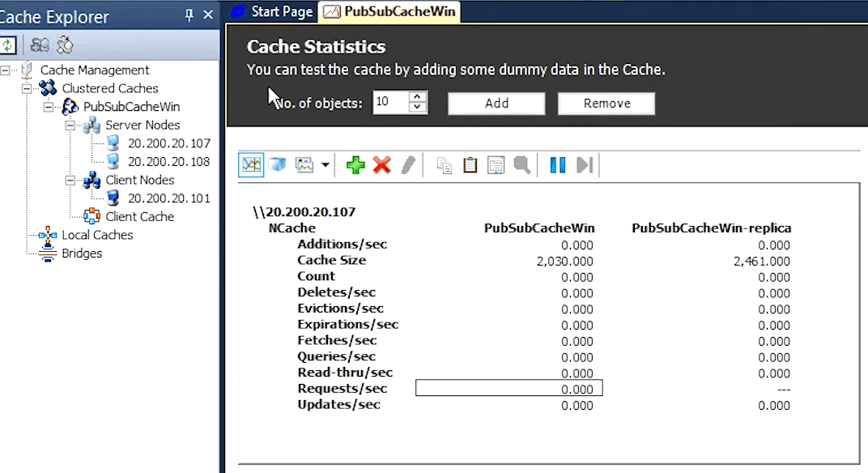The image size is (868, 473).
Task: Select the Fetches/sec counter label
Action: coord(337,341)
